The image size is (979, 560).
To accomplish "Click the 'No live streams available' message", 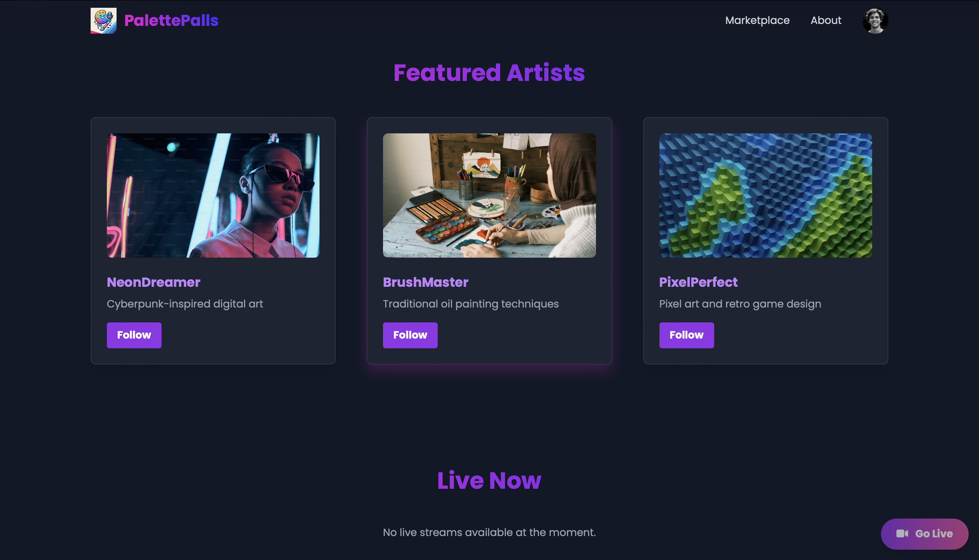I will click(489, 532).
